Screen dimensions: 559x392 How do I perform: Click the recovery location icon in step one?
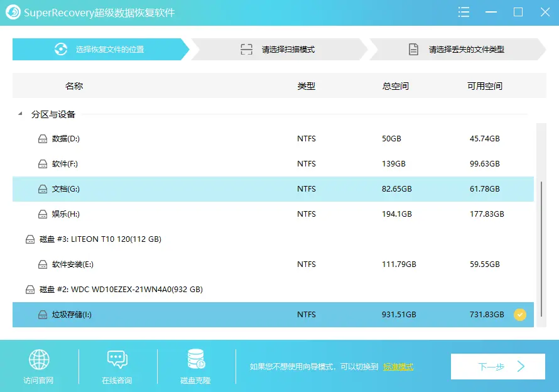(x=61, y=49)
